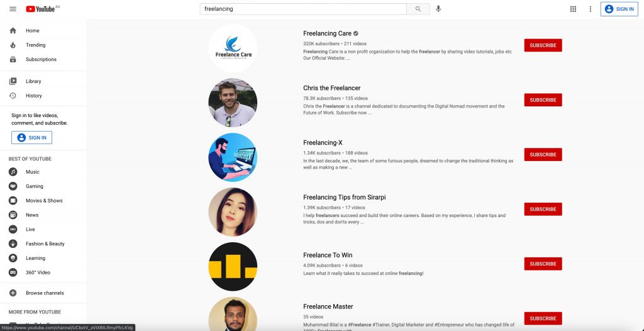This screenshot has width=644, height=331.
Task: Click the News icon
Action: pos(13,215)
